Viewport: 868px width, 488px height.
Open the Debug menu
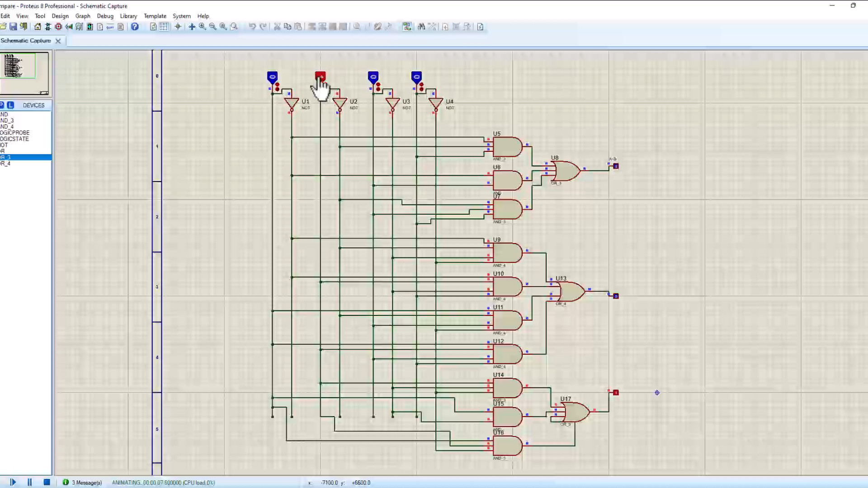[x=105, y=16]
